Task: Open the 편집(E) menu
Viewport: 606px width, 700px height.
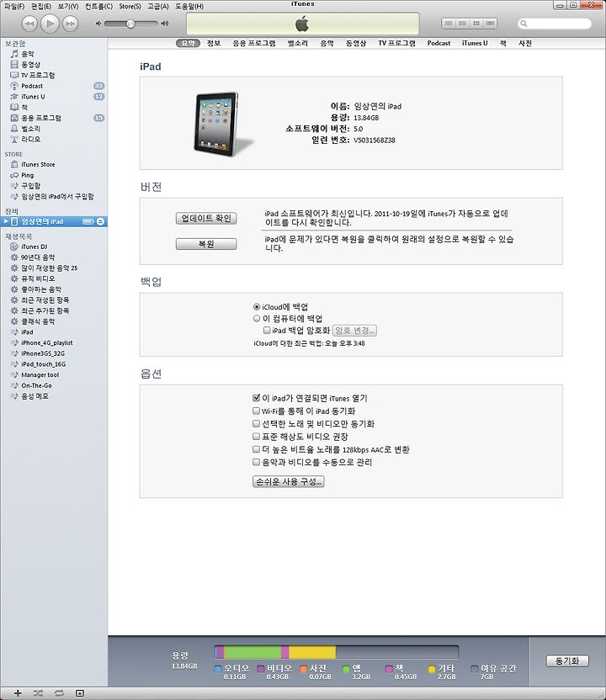Action: (41, 6)
